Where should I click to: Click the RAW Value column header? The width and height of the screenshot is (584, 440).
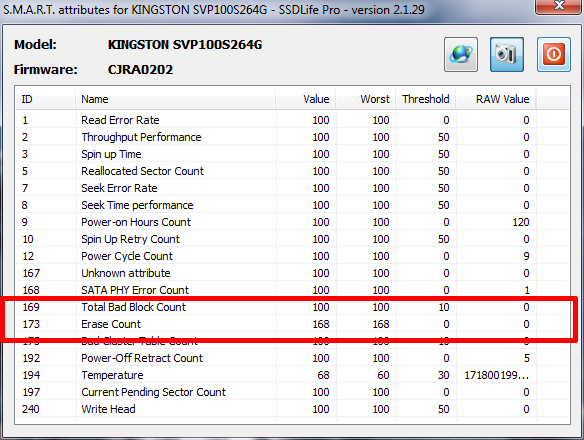(496, 99)
